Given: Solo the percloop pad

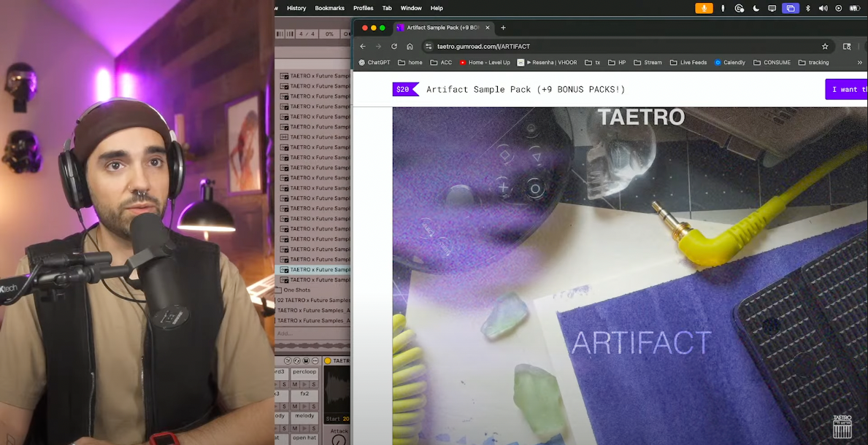Looking at the screenshot, I should [314, 384].
